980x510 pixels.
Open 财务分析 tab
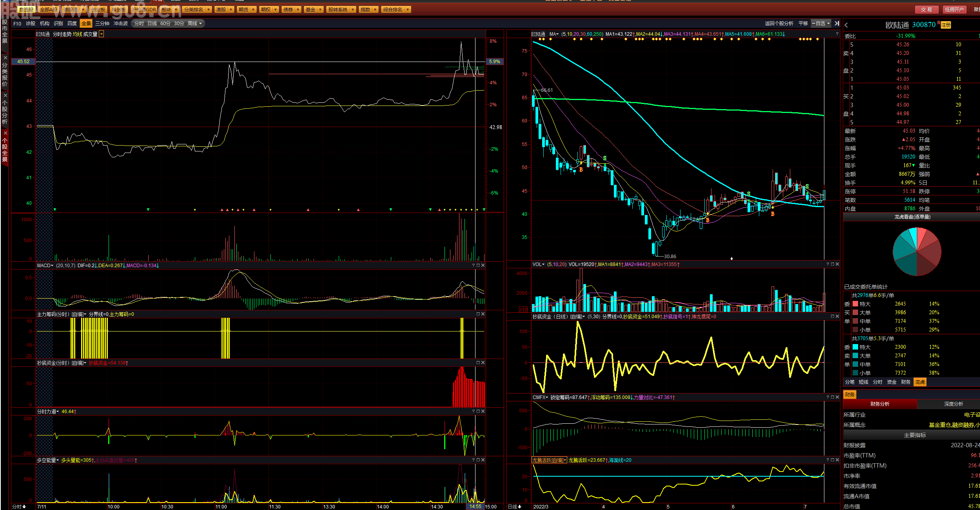880,404
